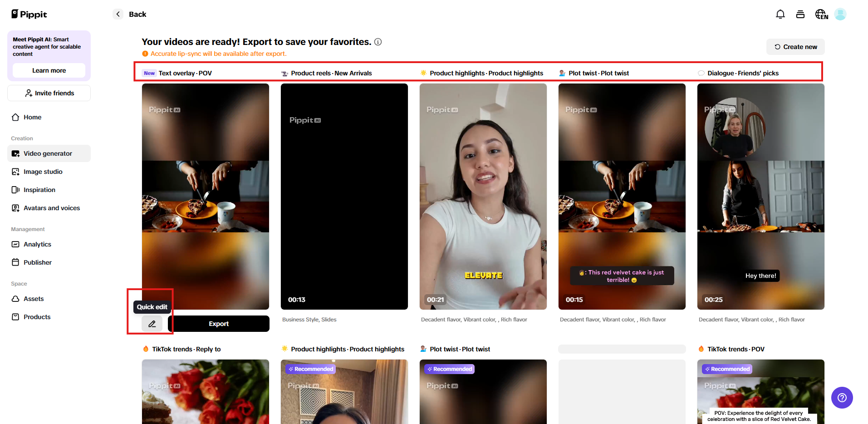Click the Export button
The width and height of the screenshot is (868, 424).
point(219,324)
